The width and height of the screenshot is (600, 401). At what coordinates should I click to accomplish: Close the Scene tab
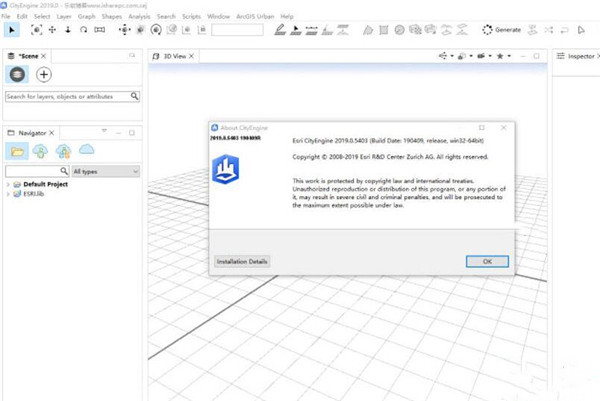(44, 56)
